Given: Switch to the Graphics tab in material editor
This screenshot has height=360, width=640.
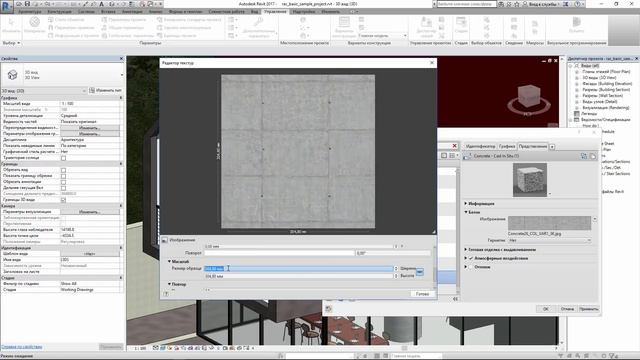Looking at the screenshot, I should click(x=507, y=146).
